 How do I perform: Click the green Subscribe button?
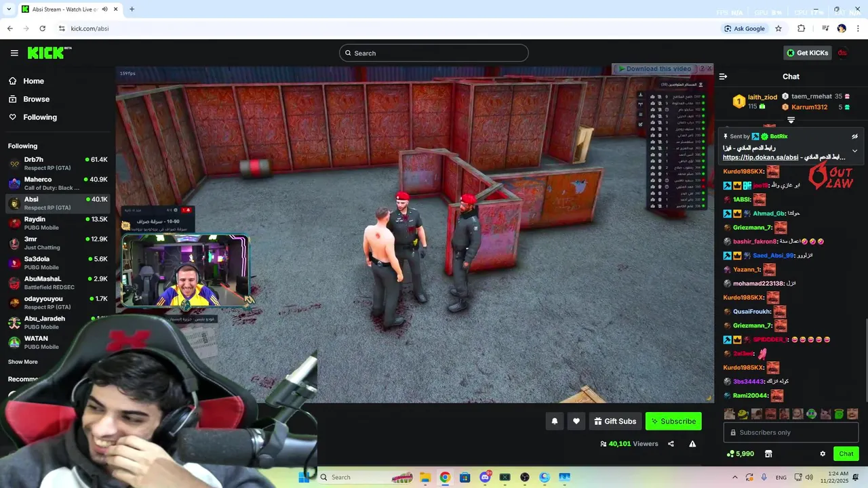pyautogui.click(x=673, y=421)
